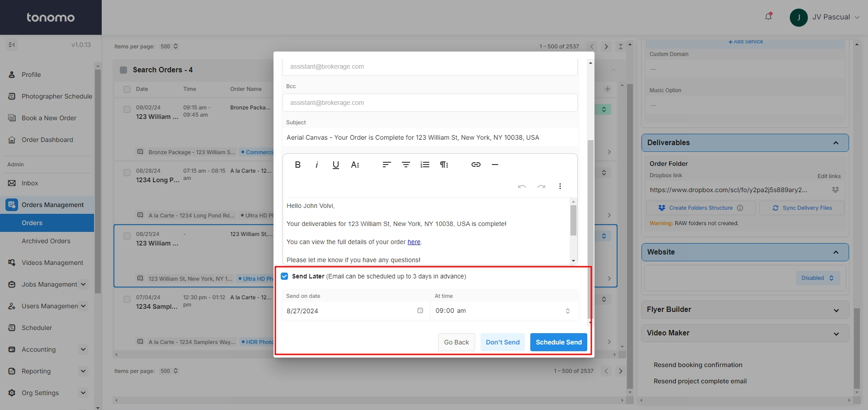The height and width of the screenshot is (410, 868).
Task: Open the Website Disabled dropdown
Action: (x=818, y=278)
